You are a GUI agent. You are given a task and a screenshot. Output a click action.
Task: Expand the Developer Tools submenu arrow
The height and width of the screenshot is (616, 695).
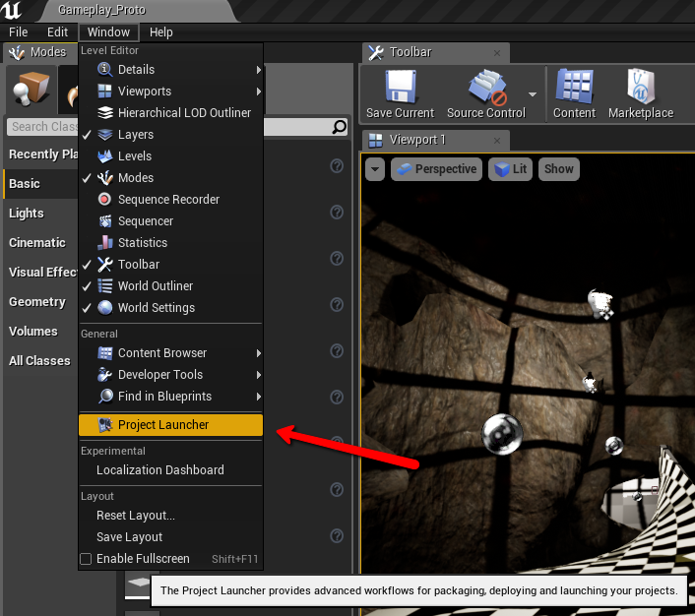[x=258, y=375]
